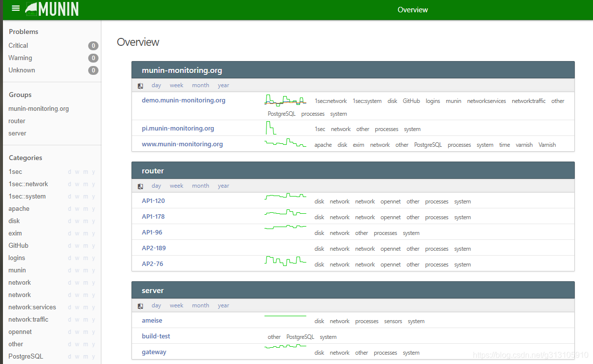Open opennet category in sidebar

click(20, 331)
